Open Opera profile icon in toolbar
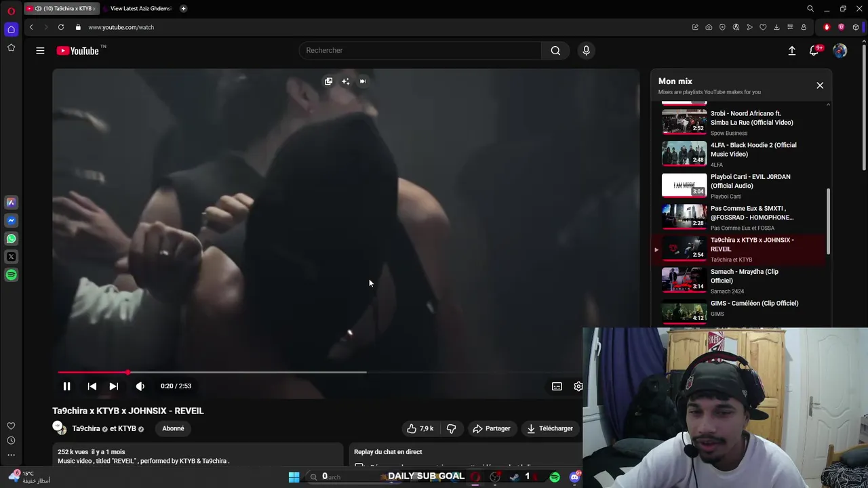Viewport: 868px width, 488px height. [x=804, y=27]
